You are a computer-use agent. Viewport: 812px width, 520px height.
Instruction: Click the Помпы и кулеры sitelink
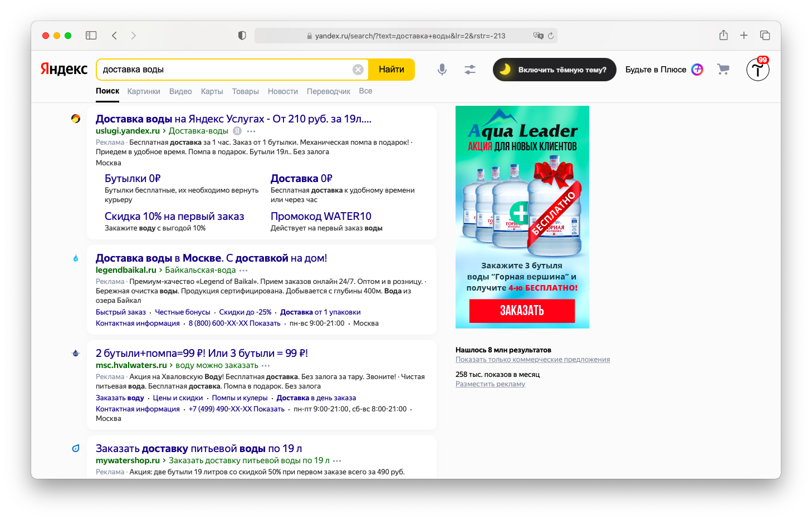tap(240, 398)
